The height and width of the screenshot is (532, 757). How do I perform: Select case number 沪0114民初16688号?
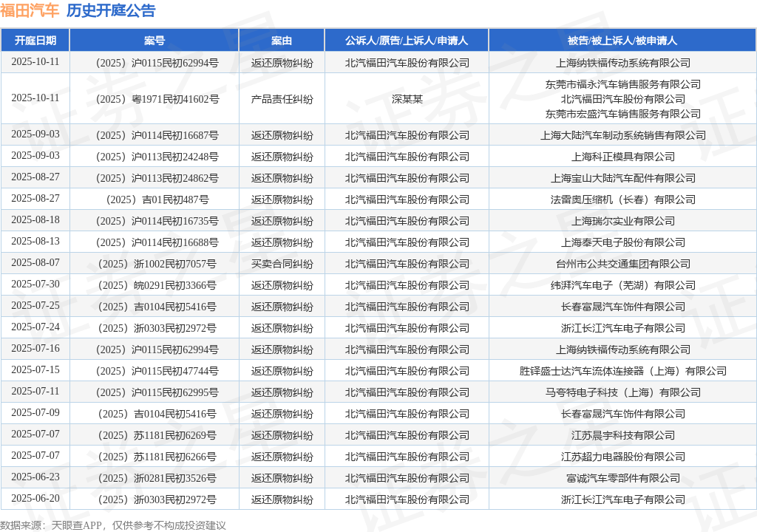[x=157, y=242]
